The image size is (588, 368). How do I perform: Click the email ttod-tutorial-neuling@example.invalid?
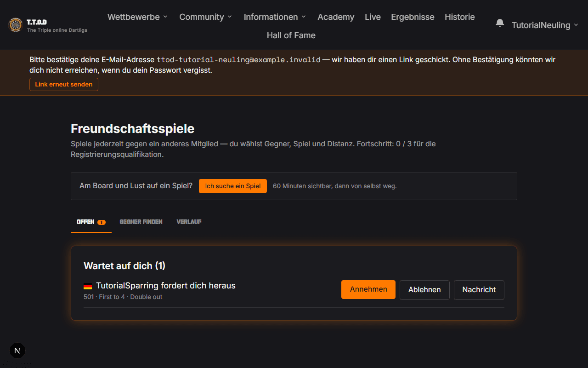pyautogui.click(x=239, y=60)
